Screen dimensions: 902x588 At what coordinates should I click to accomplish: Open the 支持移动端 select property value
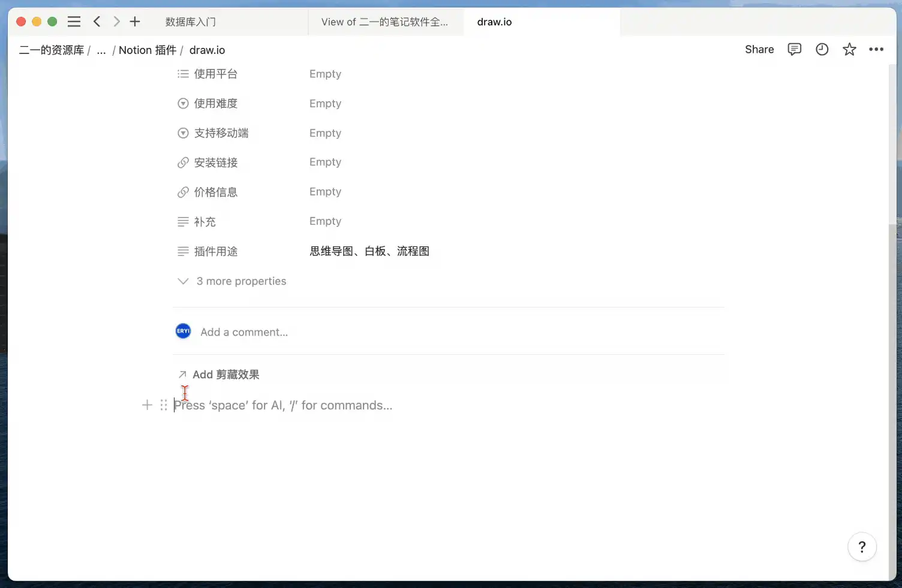click(325, 133)
